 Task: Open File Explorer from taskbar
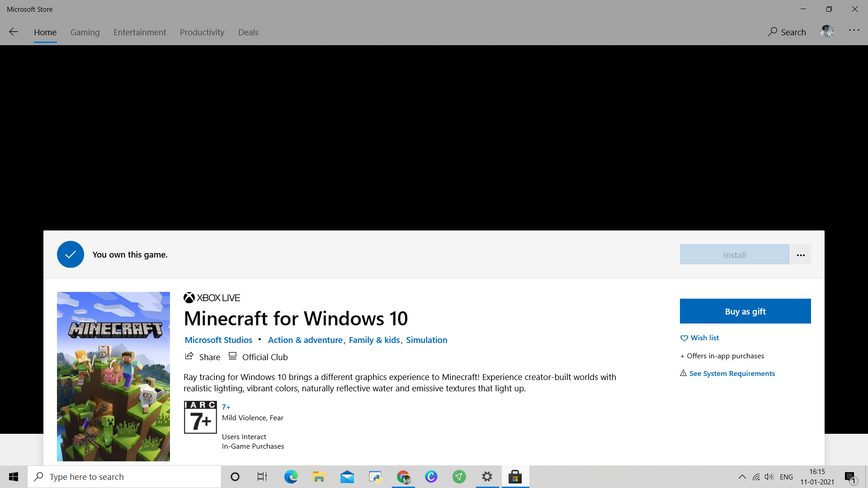(x=319, y=477)
